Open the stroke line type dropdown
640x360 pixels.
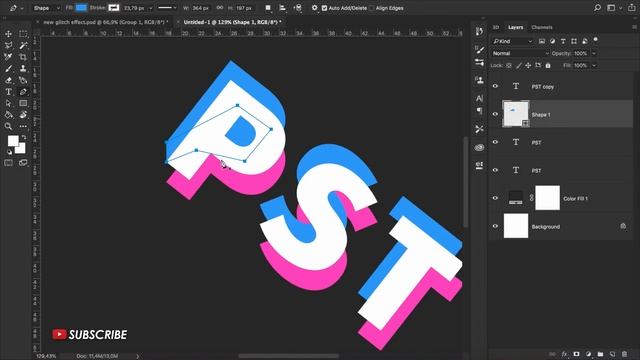click(167, 8)
